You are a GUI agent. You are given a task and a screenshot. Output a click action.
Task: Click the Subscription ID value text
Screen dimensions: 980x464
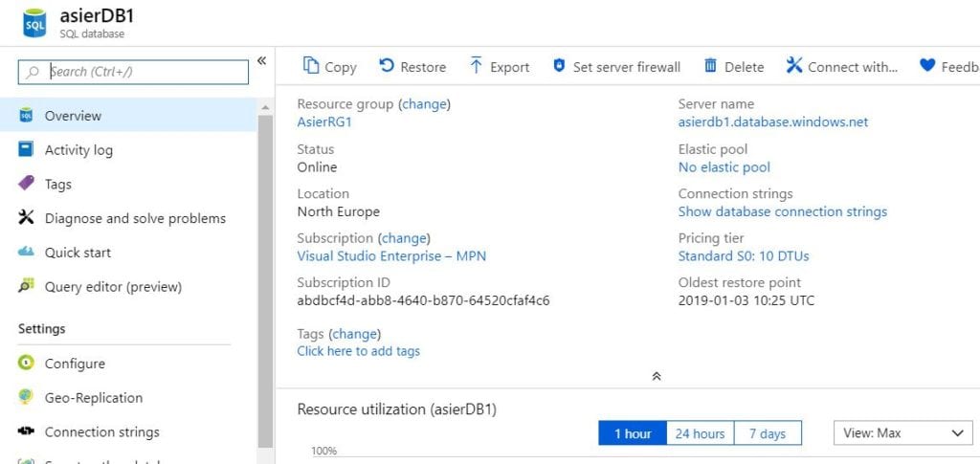(x=424, y=300)
